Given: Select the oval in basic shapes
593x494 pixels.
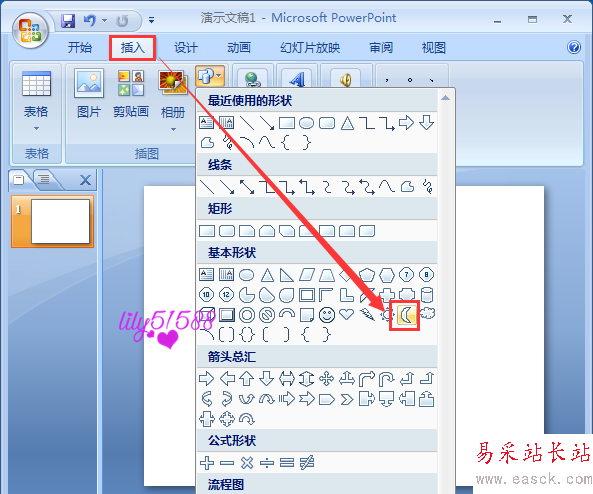Looking at the screenshot, I should [247, 275].
